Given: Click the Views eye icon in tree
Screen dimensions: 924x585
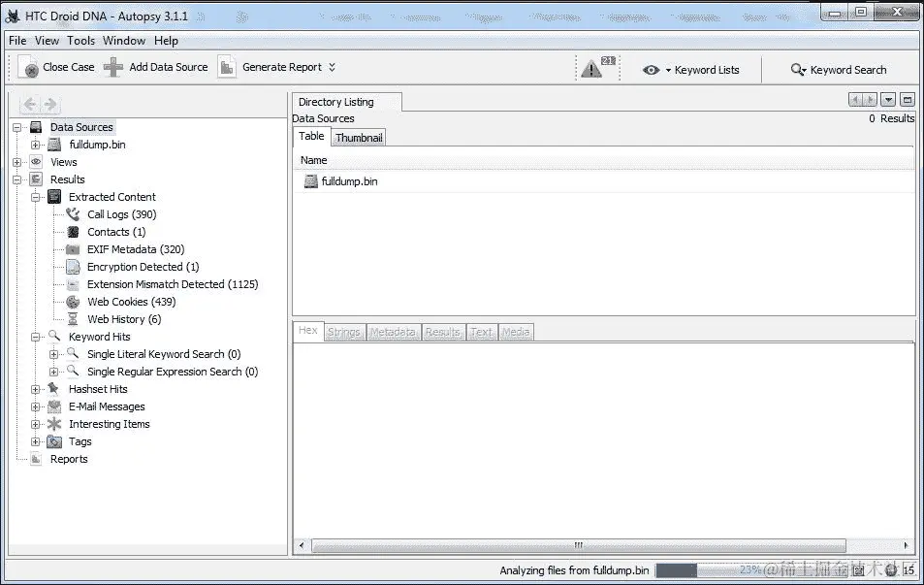Looking at the screenshot, I should (36, 162).
